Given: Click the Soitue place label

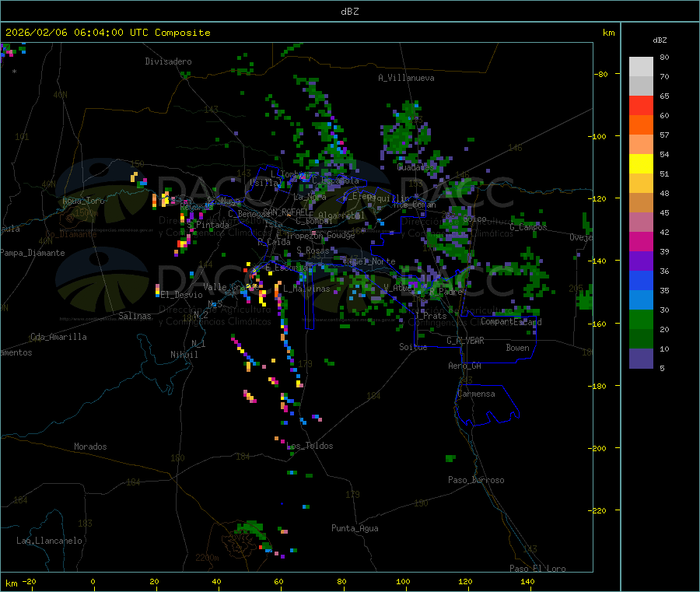Looking at the screenshot, I should point(413,347).
